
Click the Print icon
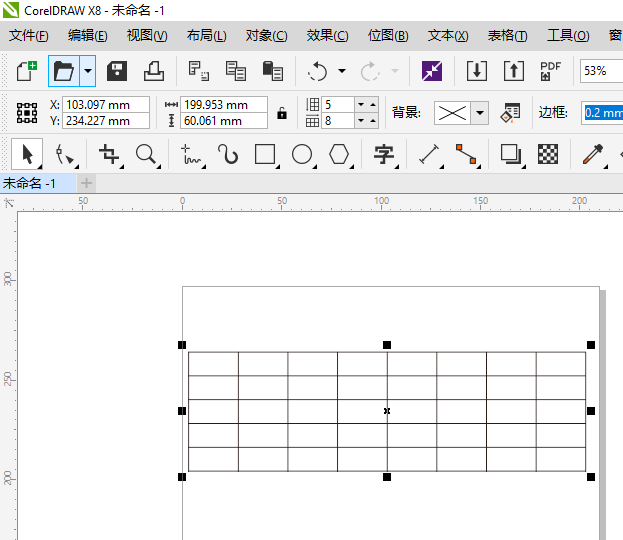153,71
